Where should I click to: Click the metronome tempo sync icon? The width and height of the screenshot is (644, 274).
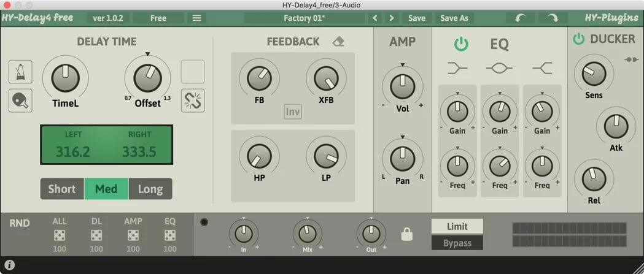(20, 72)
